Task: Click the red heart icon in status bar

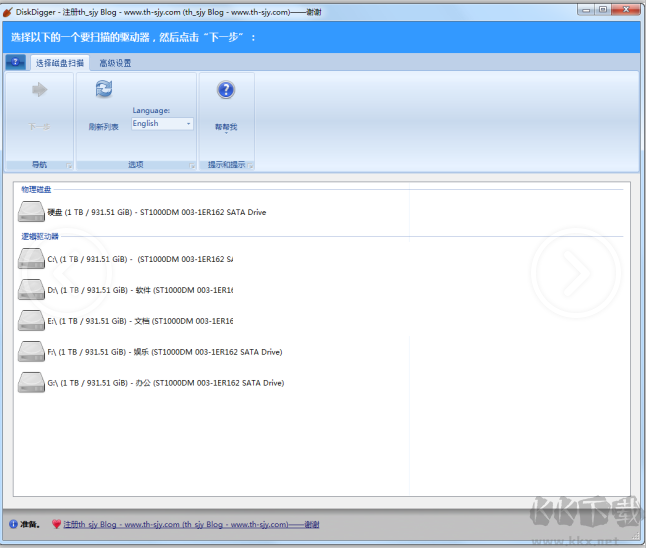Action: pos(56,524)
